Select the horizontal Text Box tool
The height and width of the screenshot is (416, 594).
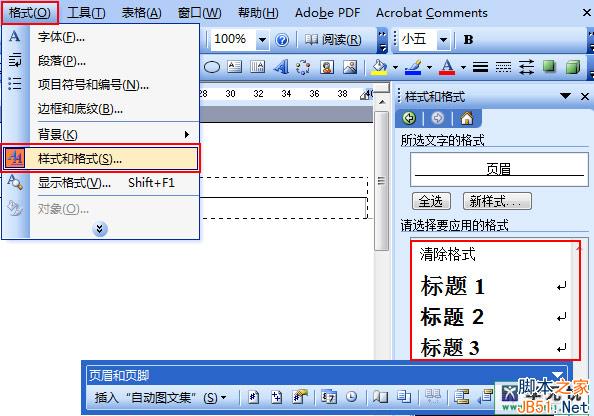pyautogui.click(x=234, y=67)
